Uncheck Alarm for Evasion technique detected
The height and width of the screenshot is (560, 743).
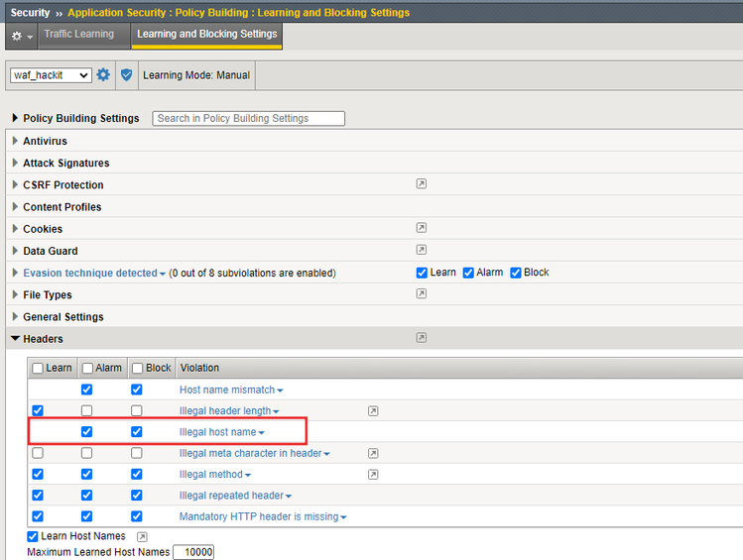[468, 273]
